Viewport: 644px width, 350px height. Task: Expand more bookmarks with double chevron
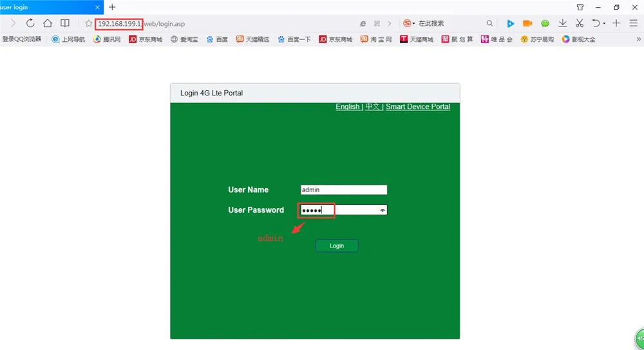click(638, 39)
